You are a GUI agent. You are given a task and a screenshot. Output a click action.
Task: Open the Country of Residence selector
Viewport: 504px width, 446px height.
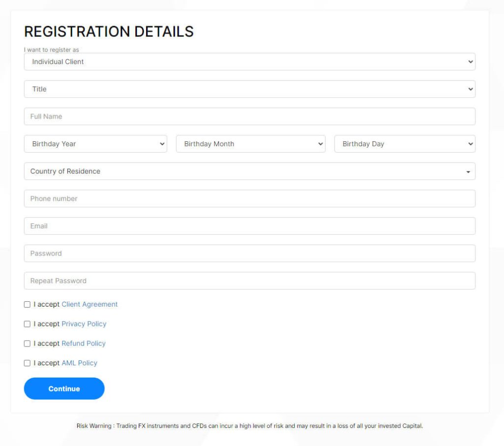point(250,171)
